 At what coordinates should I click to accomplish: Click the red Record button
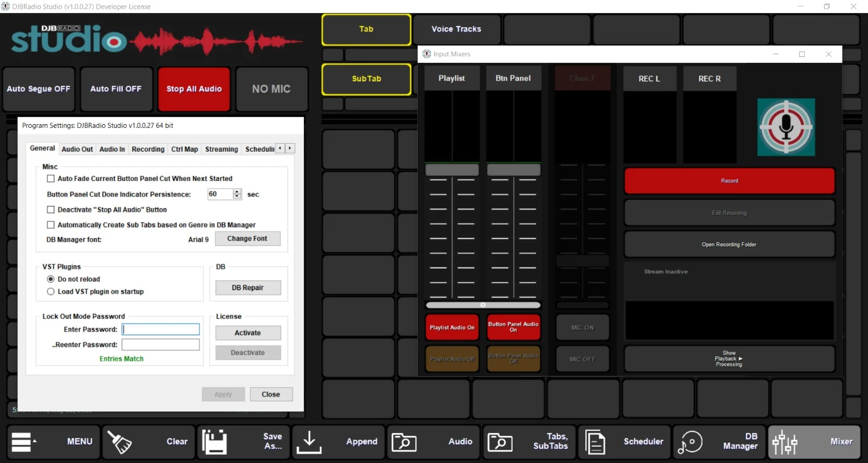coord(729,181)
